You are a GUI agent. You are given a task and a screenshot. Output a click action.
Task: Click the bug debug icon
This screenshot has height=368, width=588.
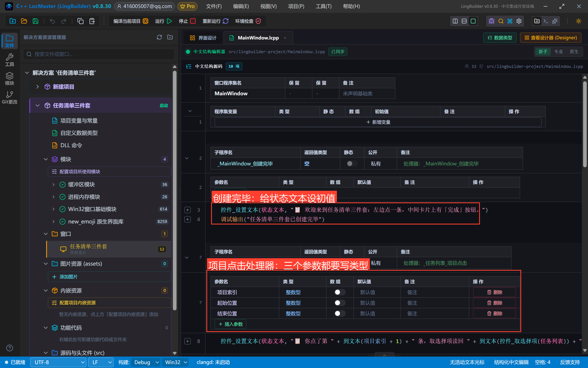(x=491, y=21)
